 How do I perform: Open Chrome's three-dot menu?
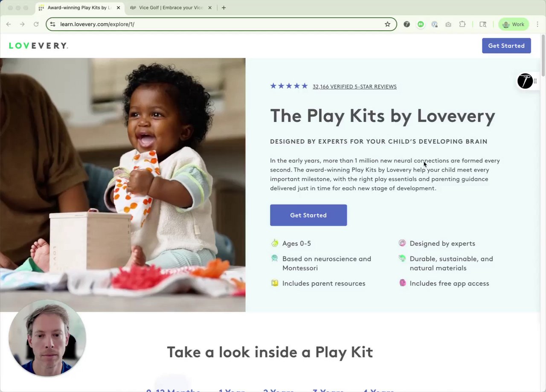pos(537,24)
